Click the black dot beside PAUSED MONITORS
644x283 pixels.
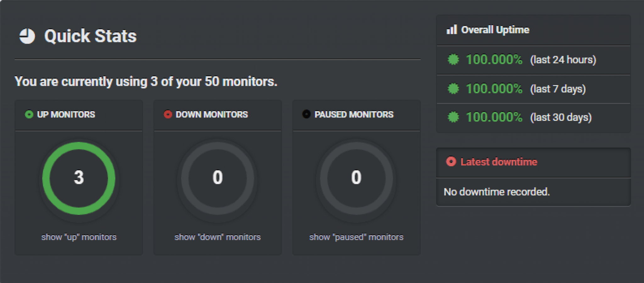(x=306, y=114)
